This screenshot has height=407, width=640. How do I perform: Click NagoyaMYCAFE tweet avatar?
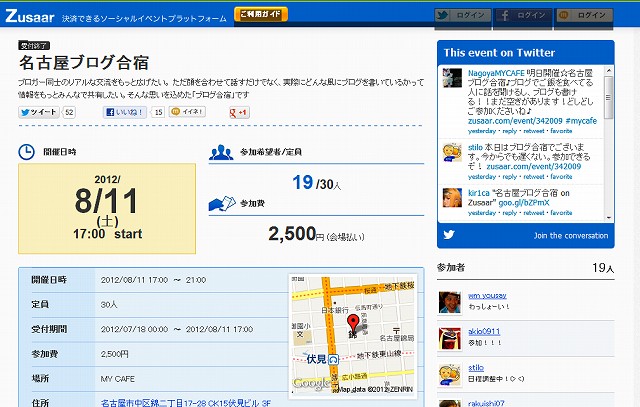pos(452,78)
